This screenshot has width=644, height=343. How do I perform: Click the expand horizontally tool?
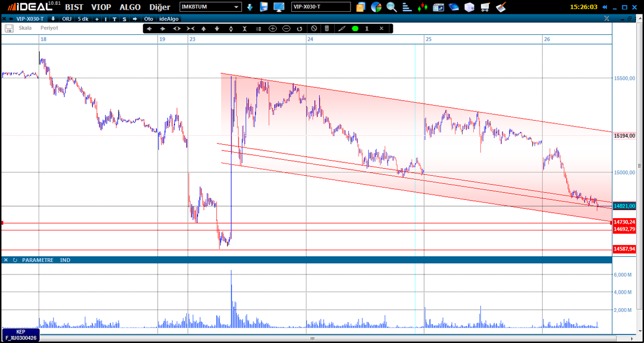point(177,28)
